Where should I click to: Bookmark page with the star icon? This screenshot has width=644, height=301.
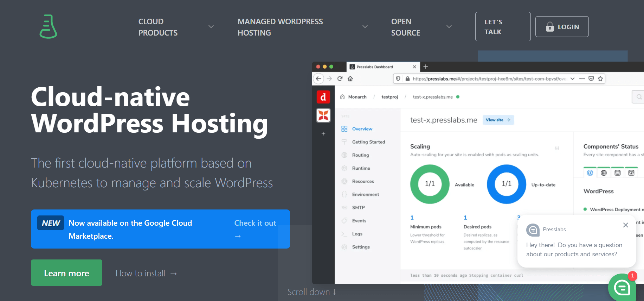pyautogui.click(x=600, y=79)
